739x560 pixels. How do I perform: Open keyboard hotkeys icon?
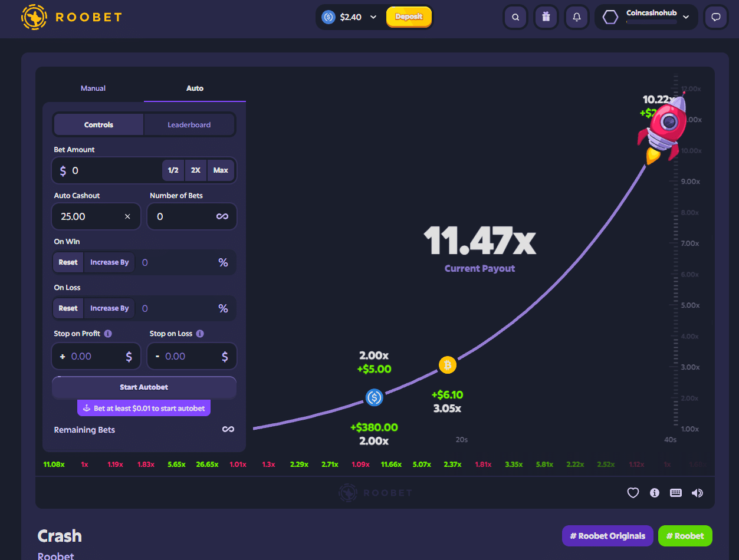(x=676, y=493)
